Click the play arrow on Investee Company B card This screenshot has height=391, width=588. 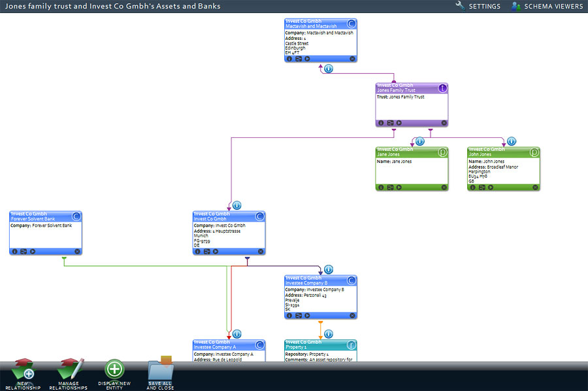click(x=307, y=316)
